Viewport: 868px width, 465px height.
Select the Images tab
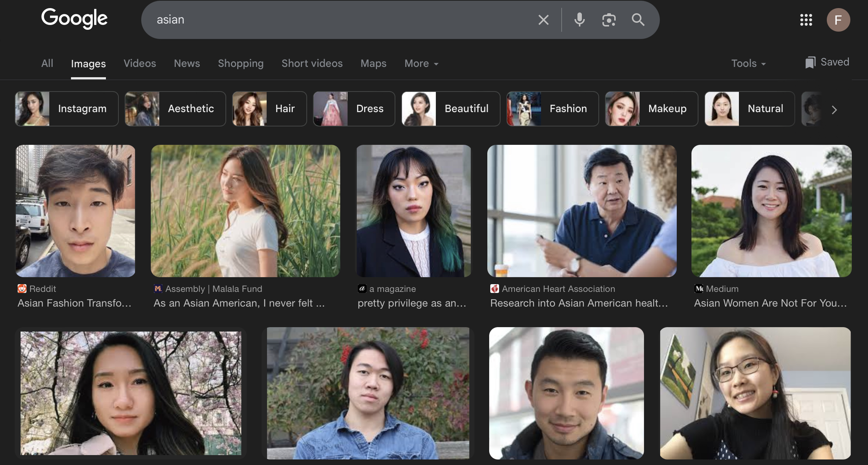pos(88,64)
